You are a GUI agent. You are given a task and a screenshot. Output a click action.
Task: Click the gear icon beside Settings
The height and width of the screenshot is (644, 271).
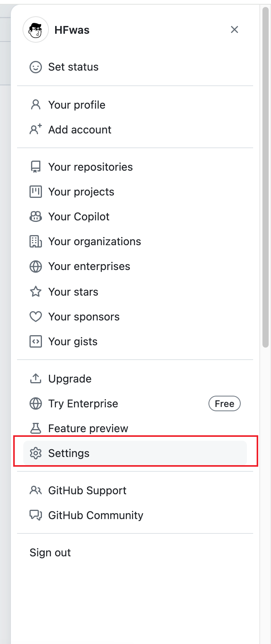pyautogui.click(x=36, y=453)
